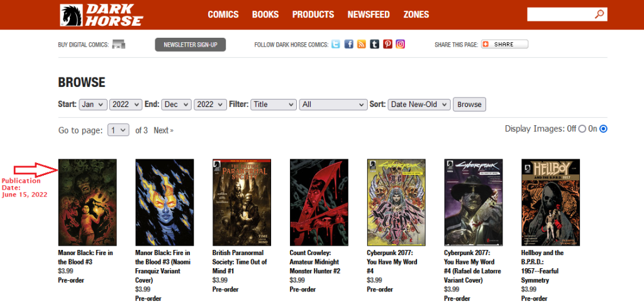Open the Newsfeed menu item
The height and width of the screenshot is (306, 644).
369,14
